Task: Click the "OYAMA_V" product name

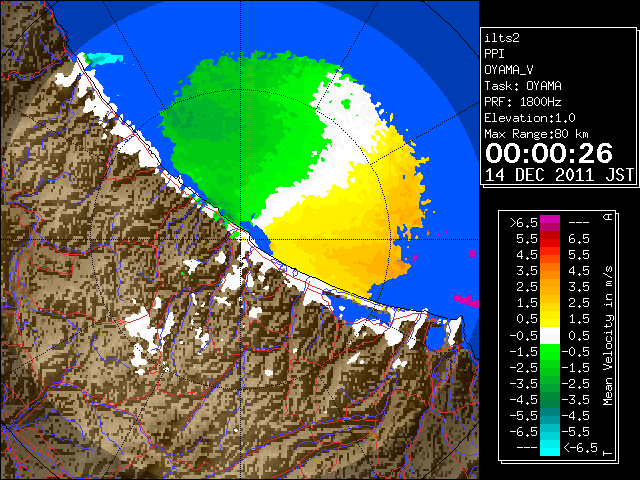Action: (x=509, y=70)
